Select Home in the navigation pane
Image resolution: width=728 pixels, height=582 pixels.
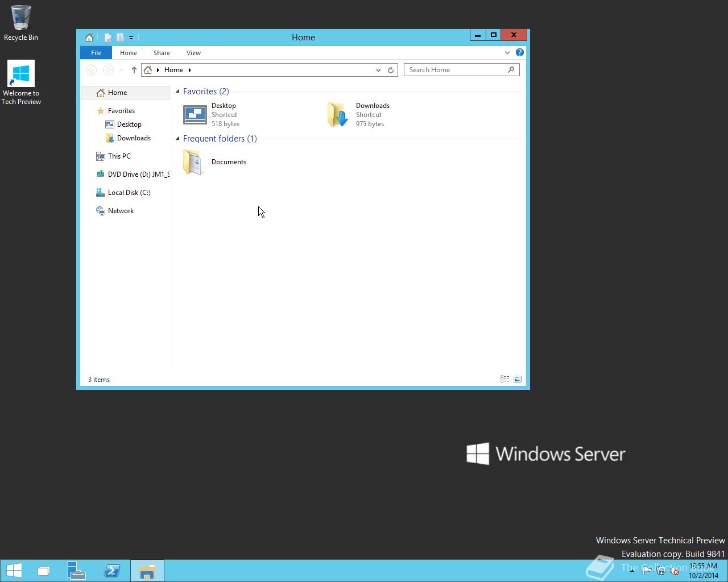125,93
